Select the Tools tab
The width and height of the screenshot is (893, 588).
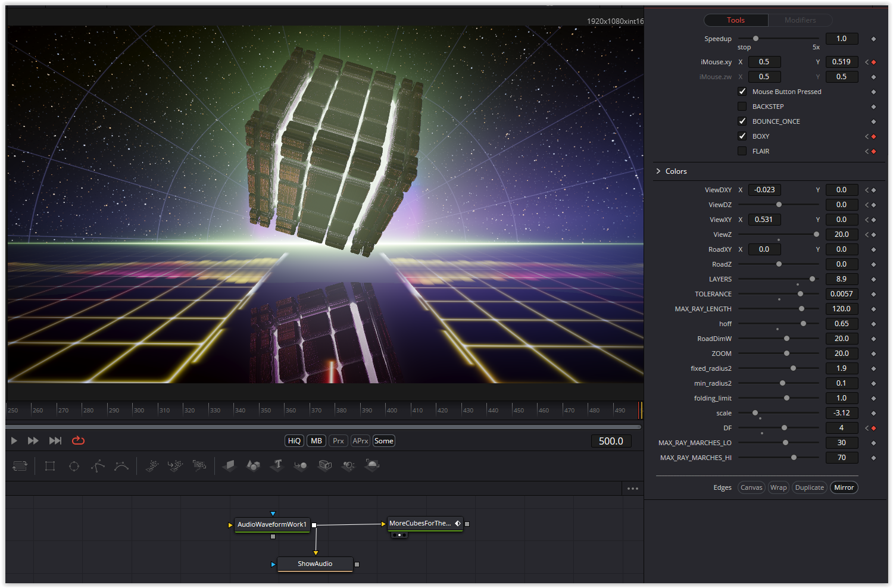(x=736, y=20)
